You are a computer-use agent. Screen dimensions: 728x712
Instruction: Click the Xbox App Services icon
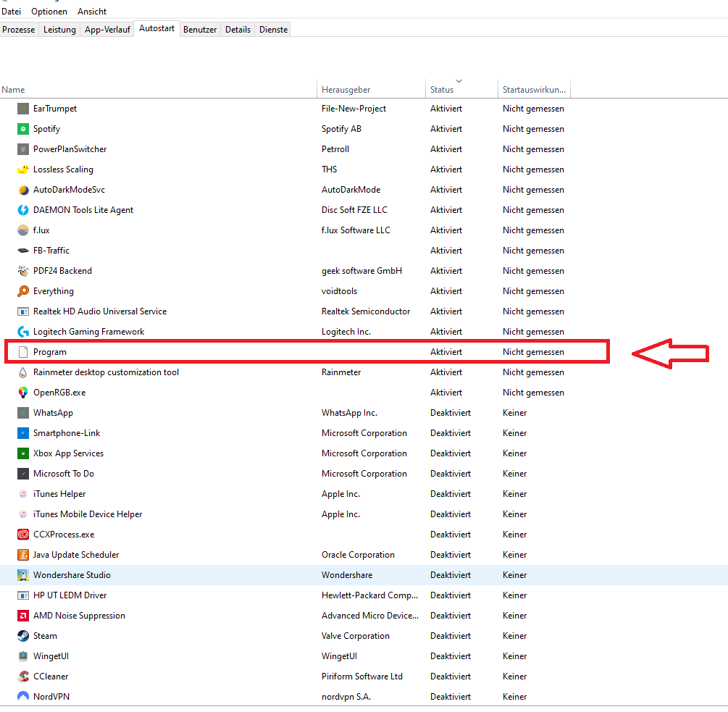[22, 453]
